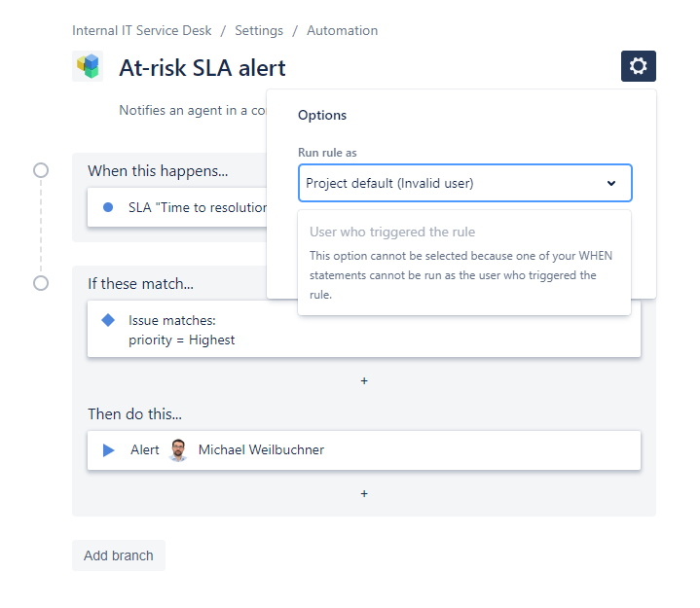Click the blue circle SLA trigger icon
The width and height of the screenshot is (700, 608).
108,207
